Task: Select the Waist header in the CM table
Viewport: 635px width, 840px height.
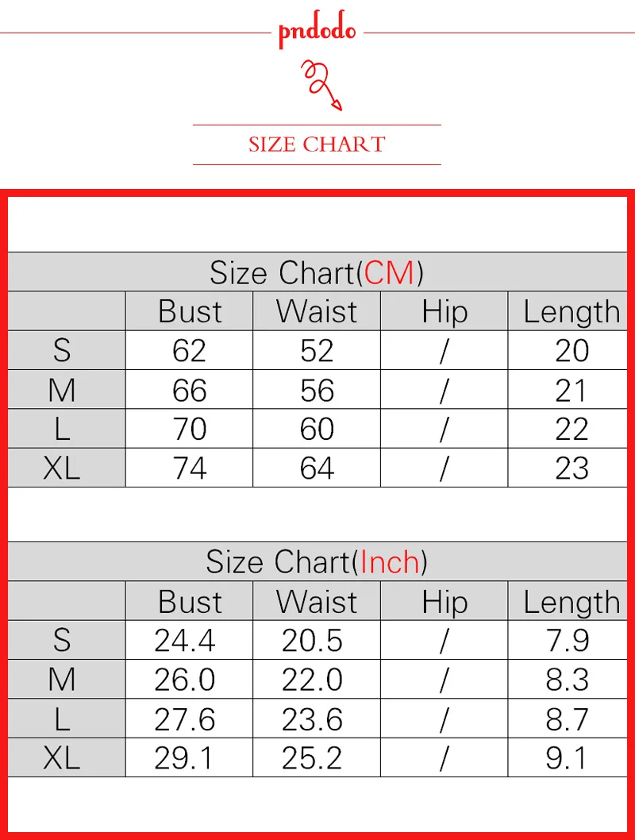Action: click(317, 311)
